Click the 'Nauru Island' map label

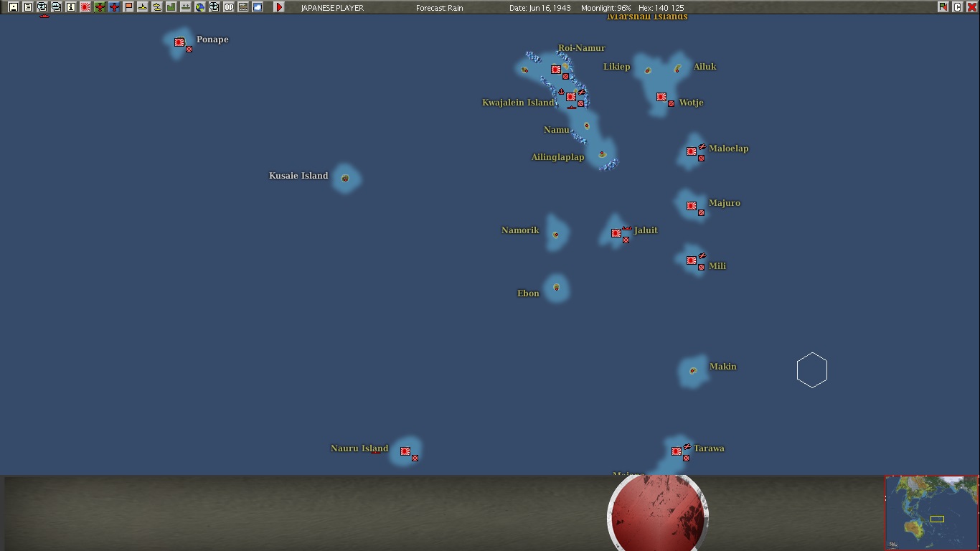point(359,448)
